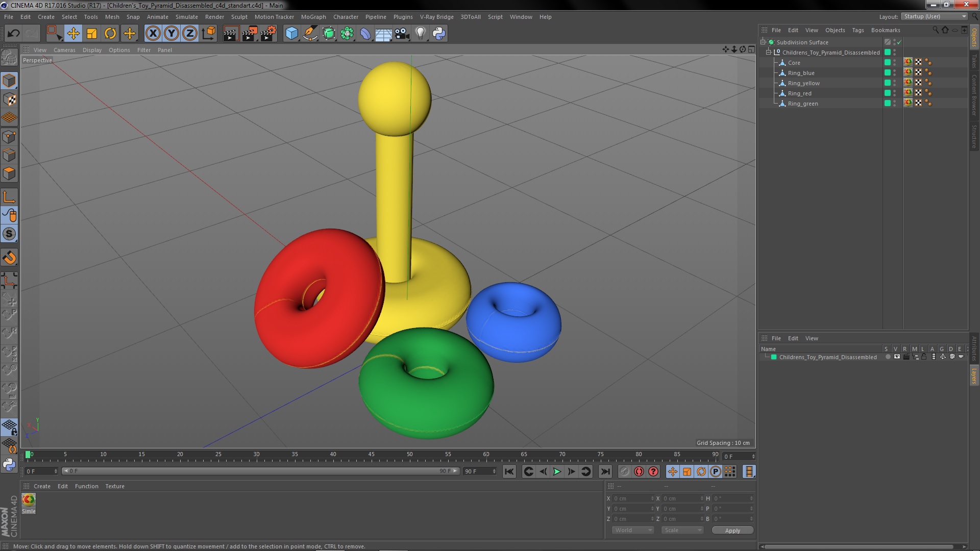Click the Apply button
The width and height of the screenshot is (980, 551).
tap(732, 531)
